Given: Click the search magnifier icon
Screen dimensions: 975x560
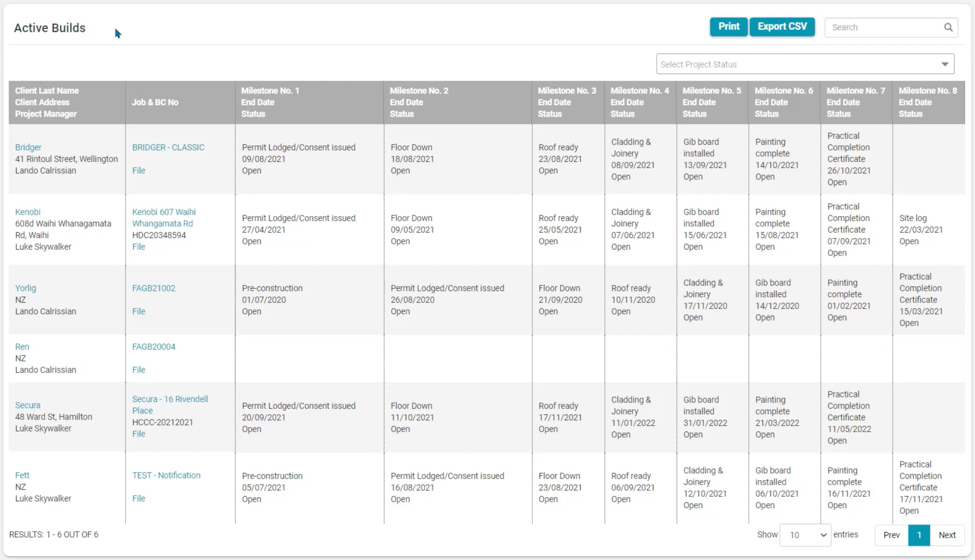Looking at the screenshot, I should click(948, 27).
